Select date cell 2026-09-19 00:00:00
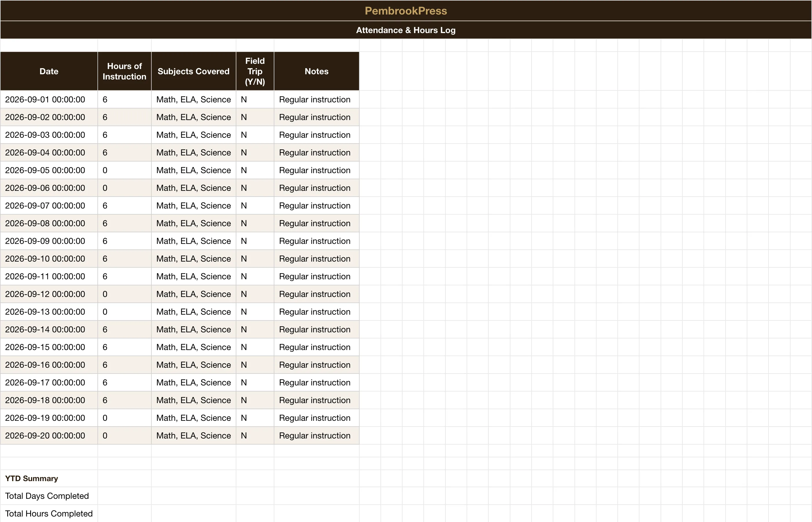 [x=49, y=418]
